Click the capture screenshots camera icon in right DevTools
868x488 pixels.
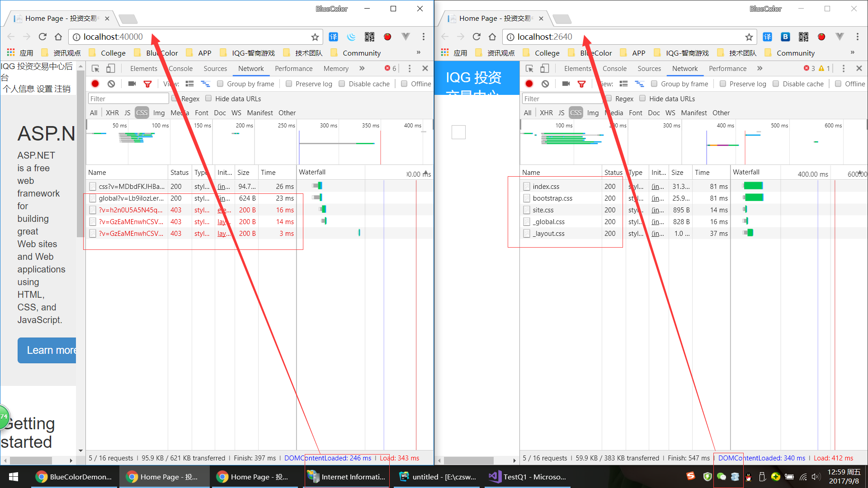click(566, 84)
